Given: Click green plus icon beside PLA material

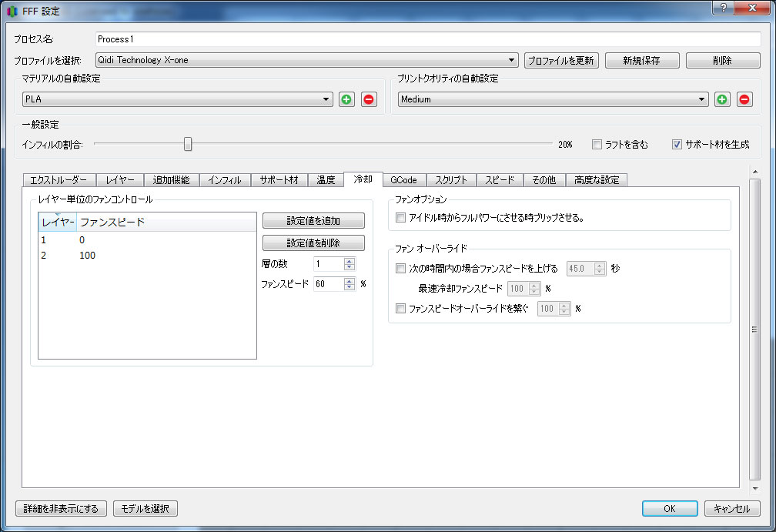Looking at the screenshot, I should [346, 99].
